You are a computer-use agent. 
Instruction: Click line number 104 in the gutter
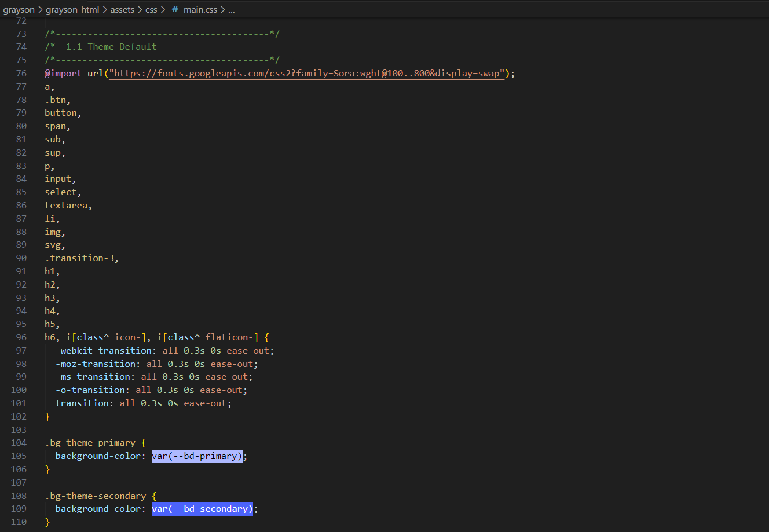(19, 443)
